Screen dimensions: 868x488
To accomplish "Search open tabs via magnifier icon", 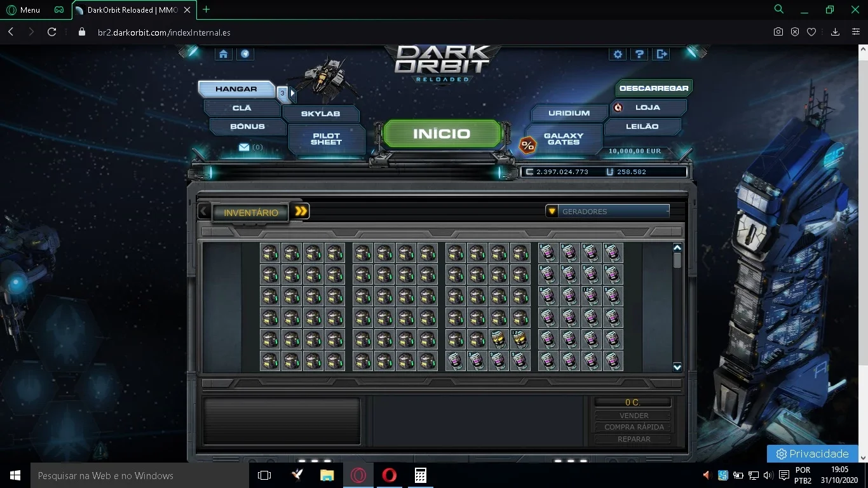I will pos(779,10).
